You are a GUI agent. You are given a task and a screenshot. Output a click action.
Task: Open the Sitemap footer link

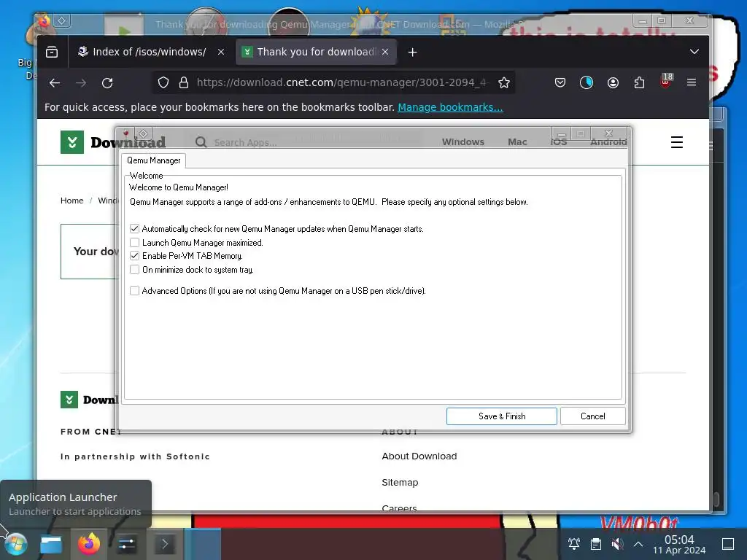[400, 483]
